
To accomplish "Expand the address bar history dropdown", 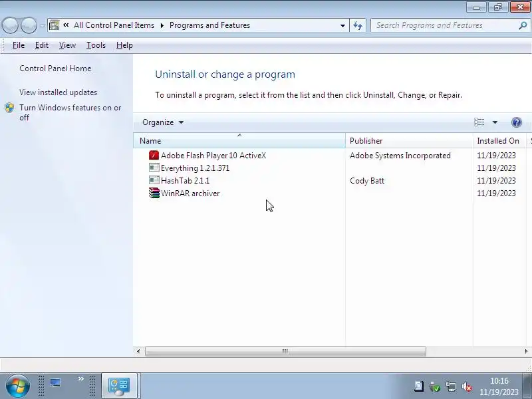I will pos(342,25).
